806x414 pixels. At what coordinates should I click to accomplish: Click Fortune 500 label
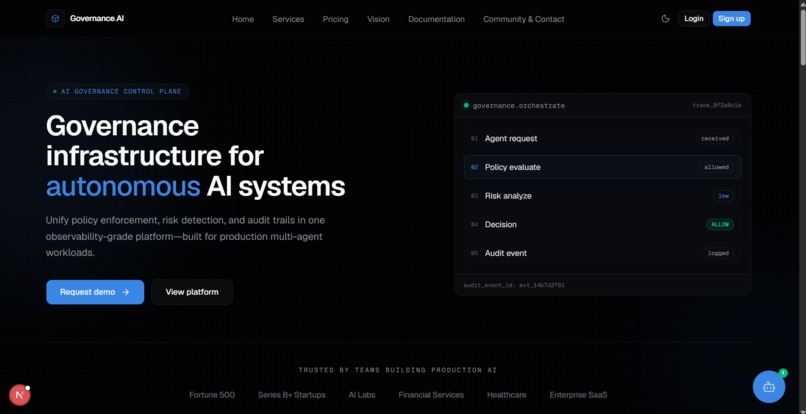[x=212, y=395]
